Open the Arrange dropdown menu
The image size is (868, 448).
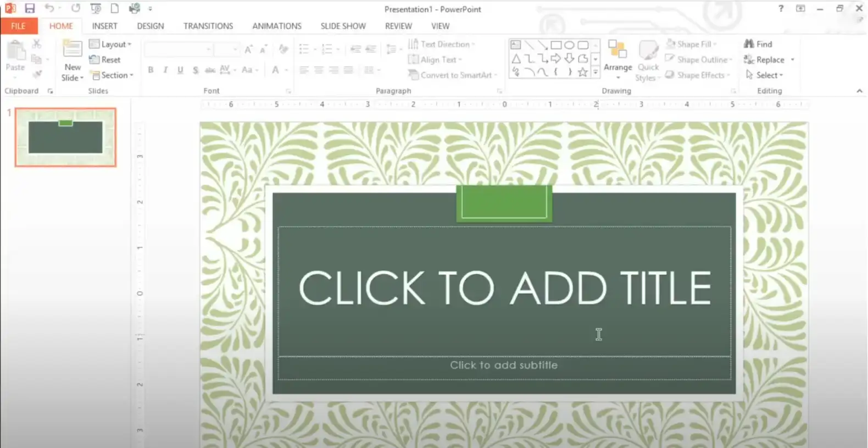617,67
